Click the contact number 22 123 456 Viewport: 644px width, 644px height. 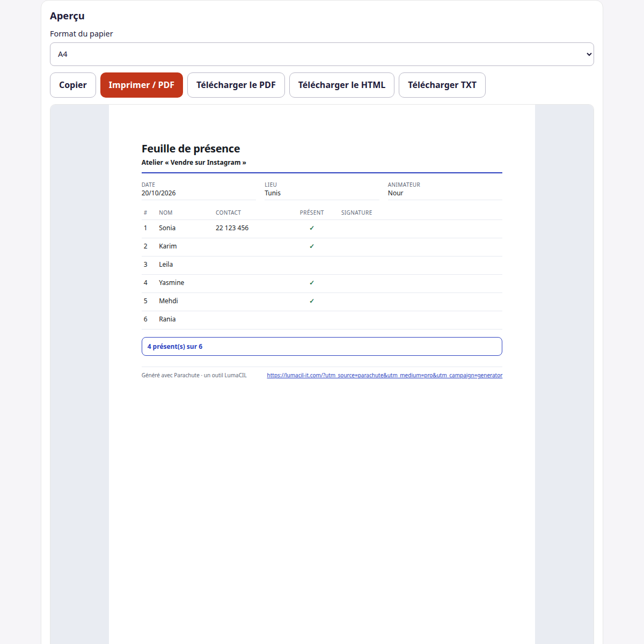click(232, 228)
